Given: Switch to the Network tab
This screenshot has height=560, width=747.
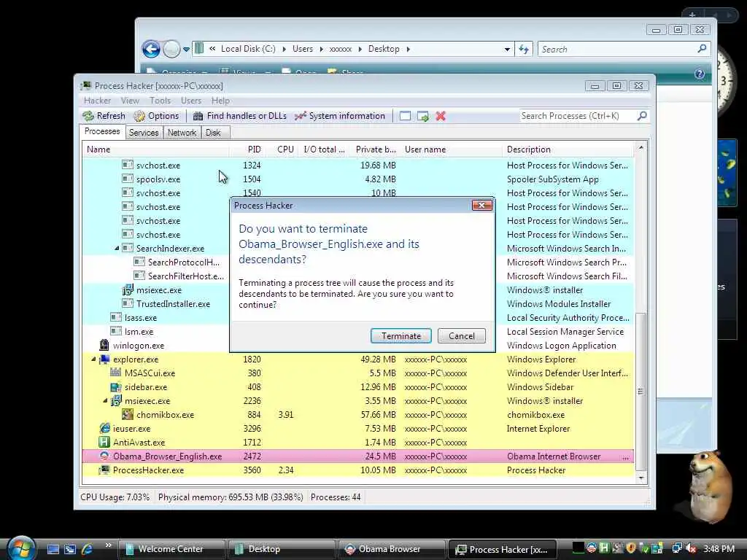Looking at the screenshot, I should [x=182, y=133].
